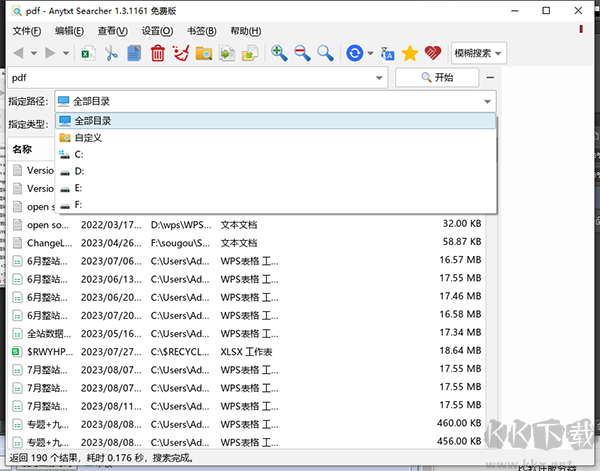Click the yellow star bookmark icon

tap(410, 53)
